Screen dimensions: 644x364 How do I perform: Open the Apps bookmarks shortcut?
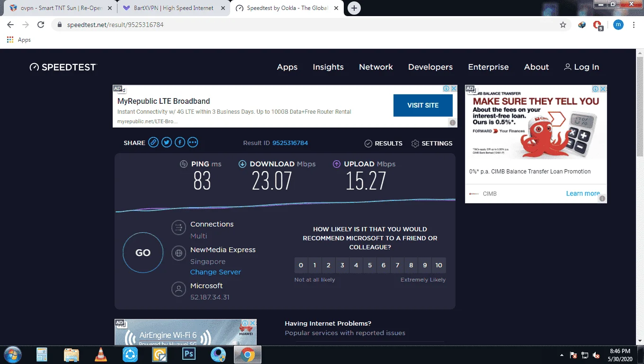pos(19,40)
